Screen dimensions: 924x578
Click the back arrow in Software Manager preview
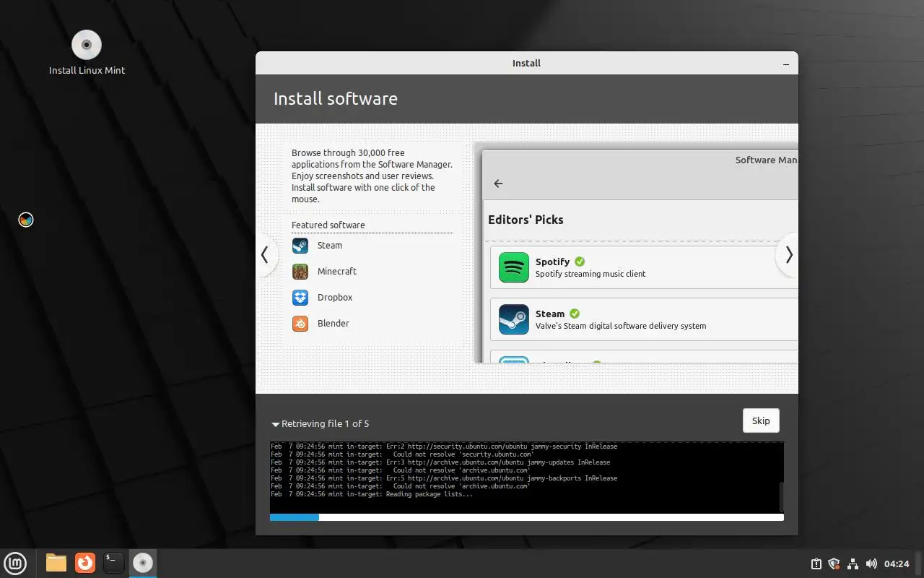point(498,184)
